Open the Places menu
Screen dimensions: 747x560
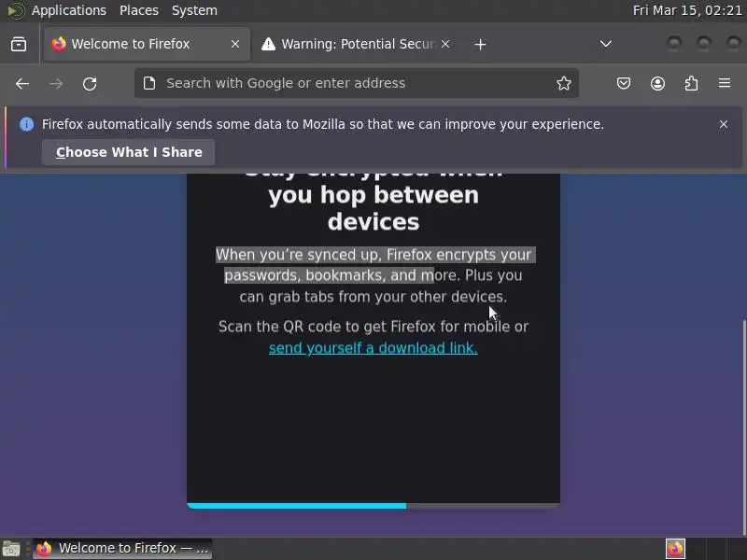coord(138,10)
